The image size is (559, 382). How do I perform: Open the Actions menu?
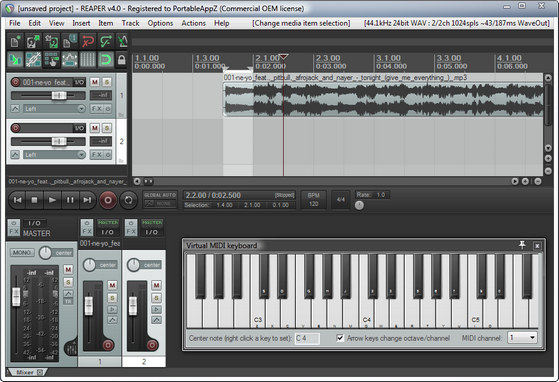(194, 23)
